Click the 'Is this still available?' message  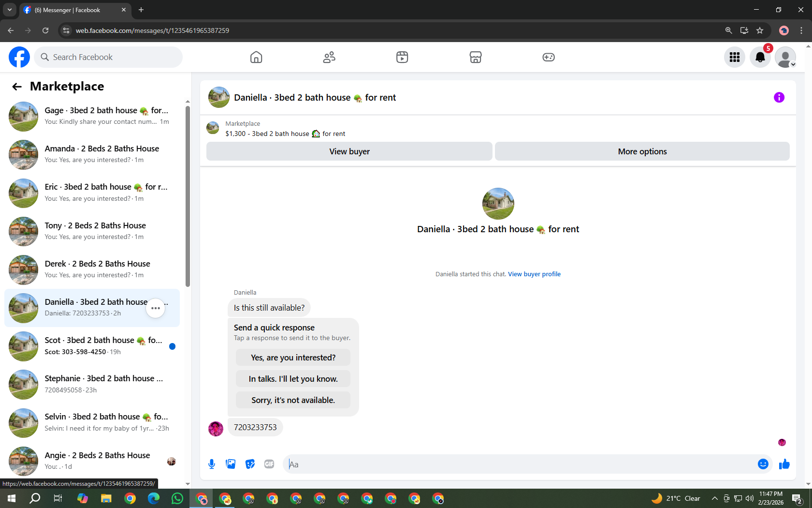point(269,308)
